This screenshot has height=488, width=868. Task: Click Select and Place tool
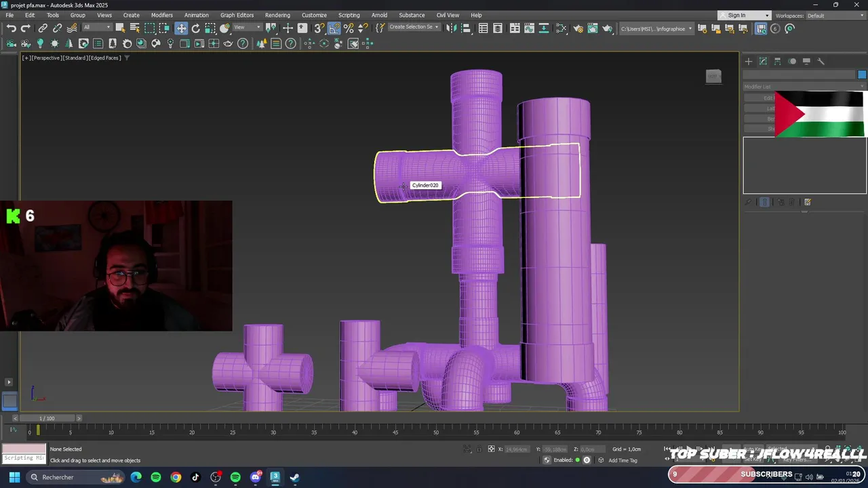click(224, 28)
